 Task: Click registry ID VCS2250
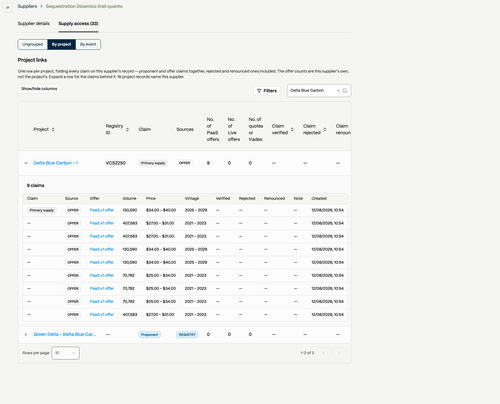coord(116,163)
